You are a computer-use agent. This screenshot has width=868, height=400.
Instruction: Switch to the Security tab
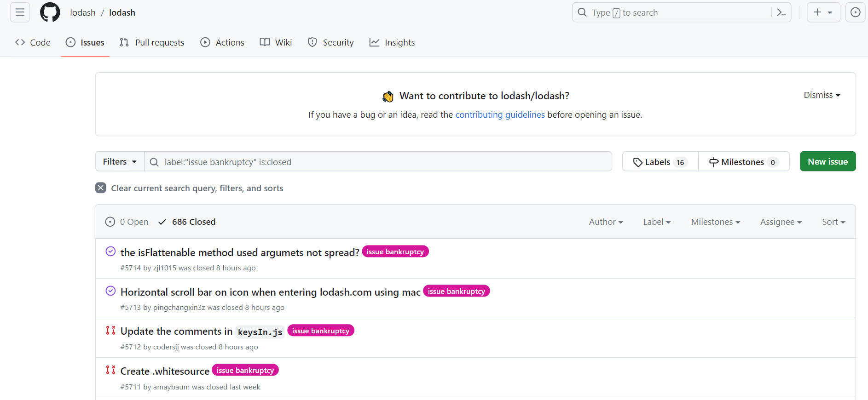click(x=330, y=42)
